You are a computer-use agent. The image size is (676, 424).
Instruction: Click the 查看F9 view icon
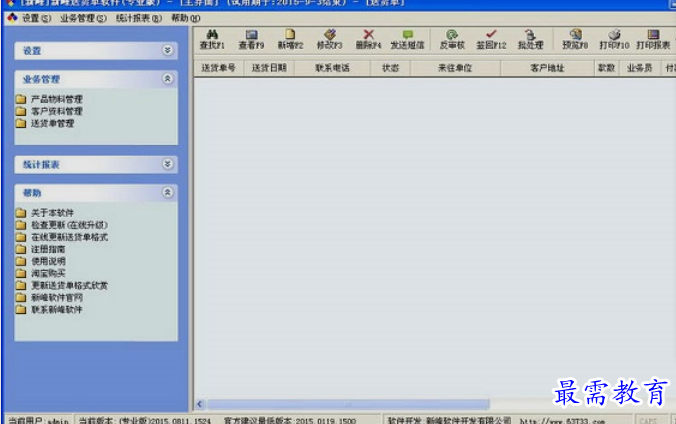(x=251, y=35)
